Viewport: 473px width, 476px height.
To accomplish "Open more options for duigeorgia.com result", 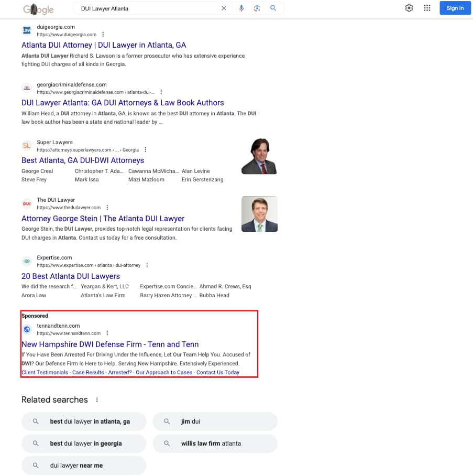I will pos(103,34).
